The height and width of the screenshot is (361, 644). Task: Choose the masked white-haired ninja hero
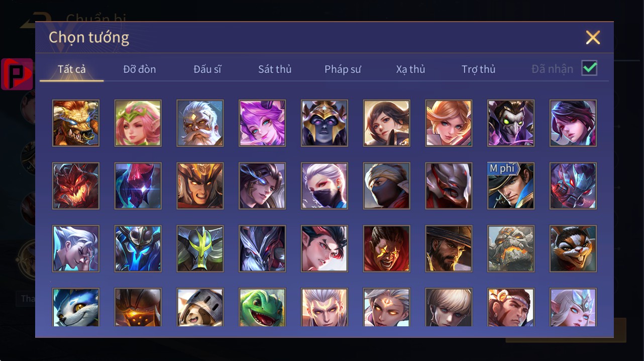click(x=325, y=186)
